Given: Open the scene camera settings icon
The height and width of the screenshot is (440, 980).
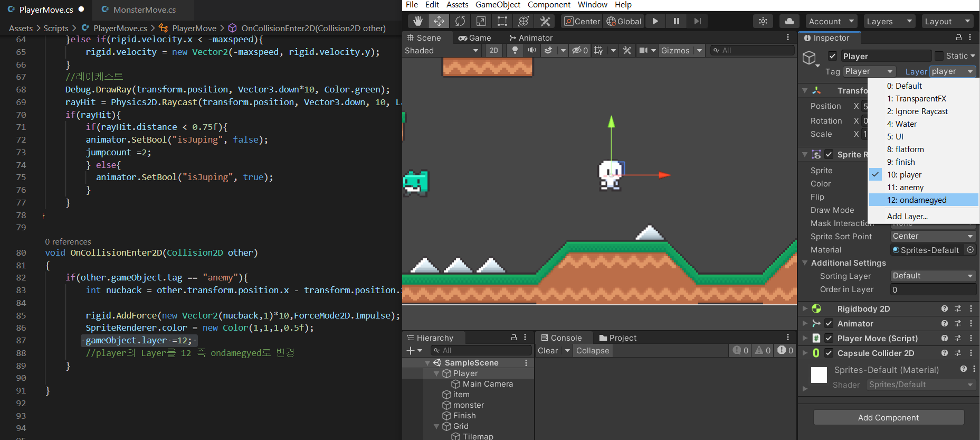Looking at the screenshot, I should (643, 50).
